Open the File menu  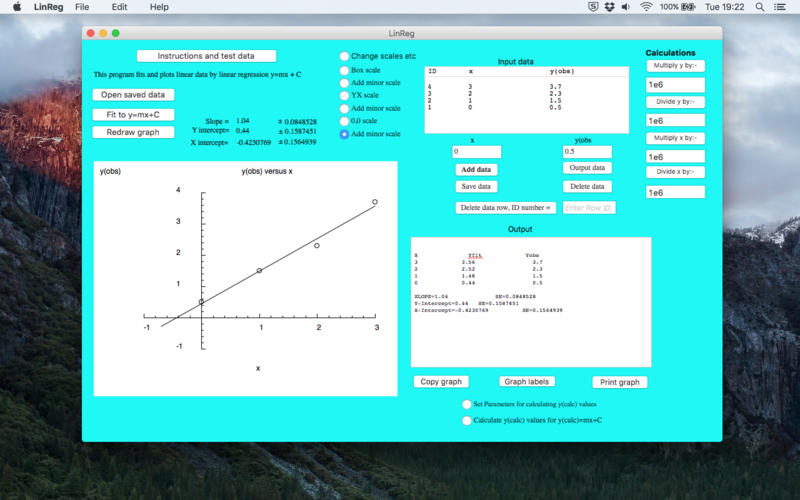82,7
